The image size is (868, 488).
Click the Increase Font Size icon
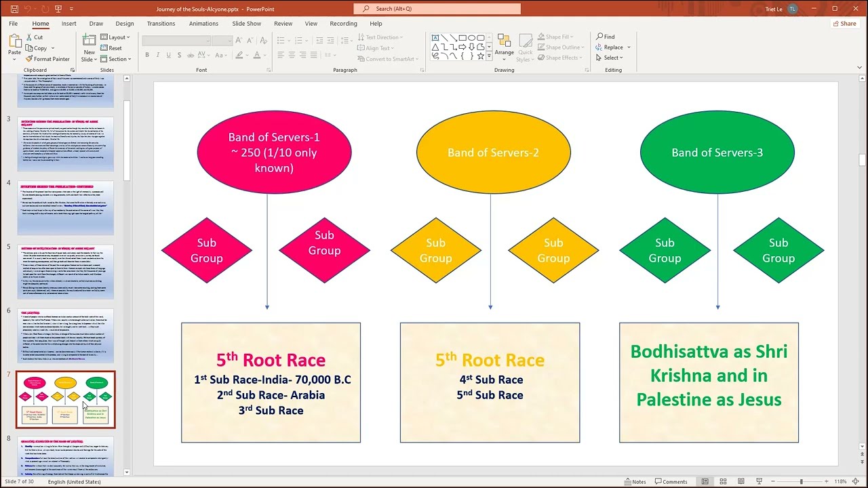(x=239, y=41)
